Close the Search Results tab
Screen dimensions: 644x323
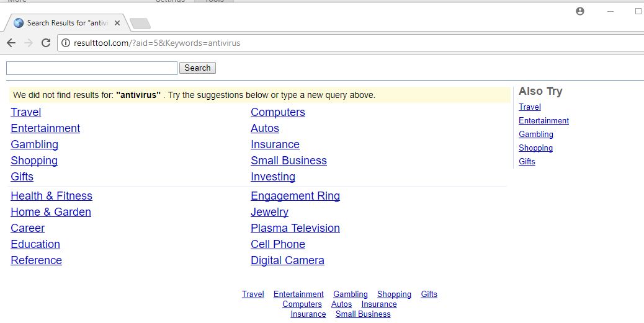pos(117,23)
